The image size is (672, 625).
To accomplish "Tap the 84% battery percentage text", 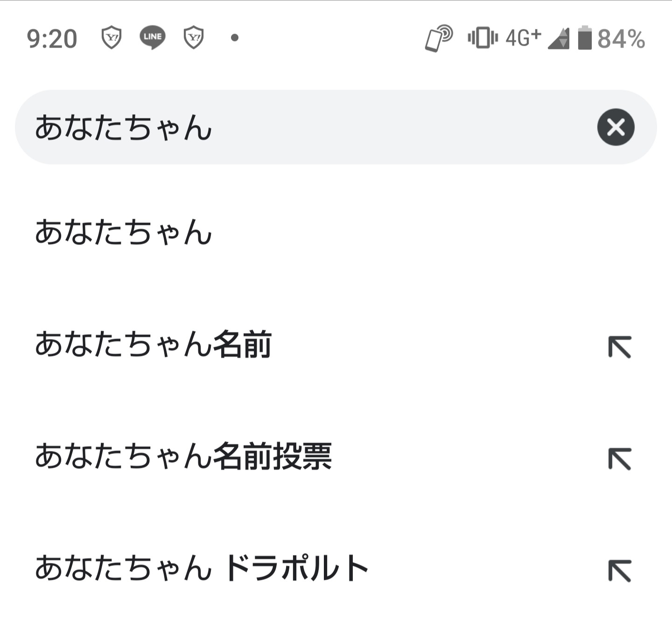I will tap(621, 39).
